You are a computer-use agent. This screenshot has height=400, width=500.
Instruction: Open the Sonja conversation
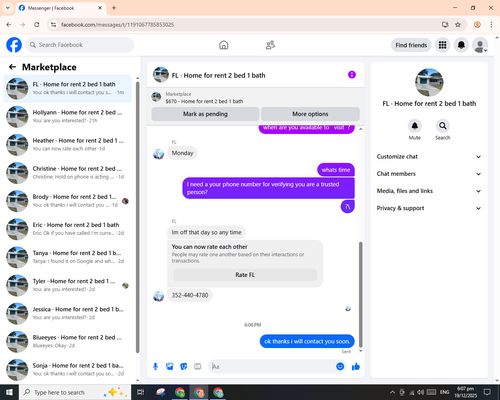click(67, 369)
